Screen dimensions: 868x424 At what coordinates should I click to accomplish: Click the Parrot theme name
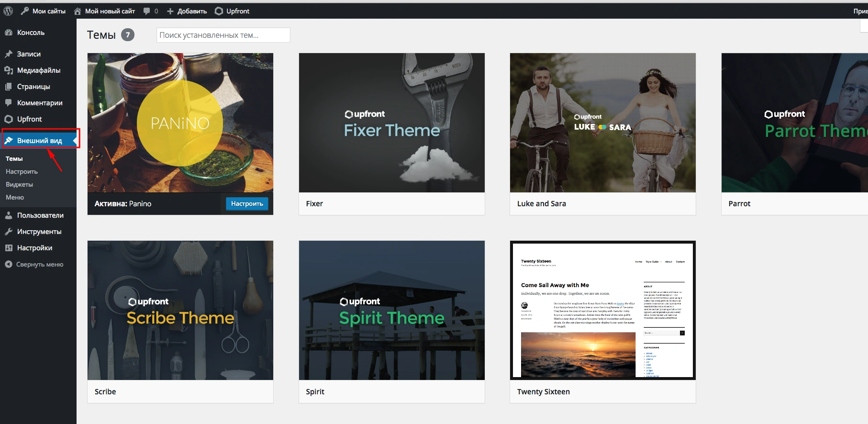point(739,203)
